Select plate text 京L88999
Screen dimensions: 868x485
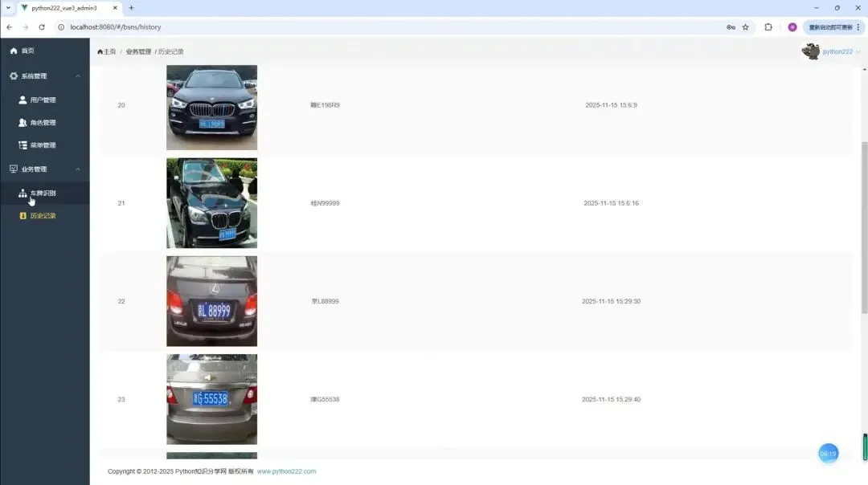pos(325,301)
